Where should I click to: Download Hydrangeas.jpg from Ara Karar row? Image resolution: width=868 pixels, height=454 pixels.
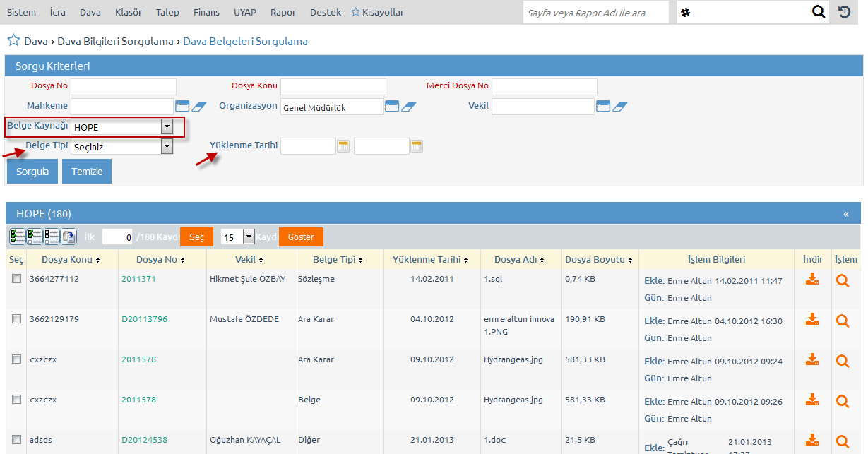point(812,360)
